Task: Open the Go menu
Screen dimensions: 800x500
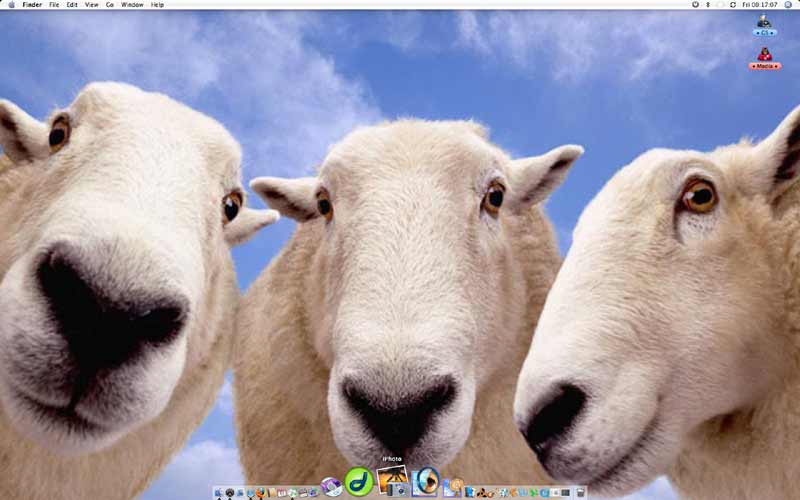Action: (110, 5)
